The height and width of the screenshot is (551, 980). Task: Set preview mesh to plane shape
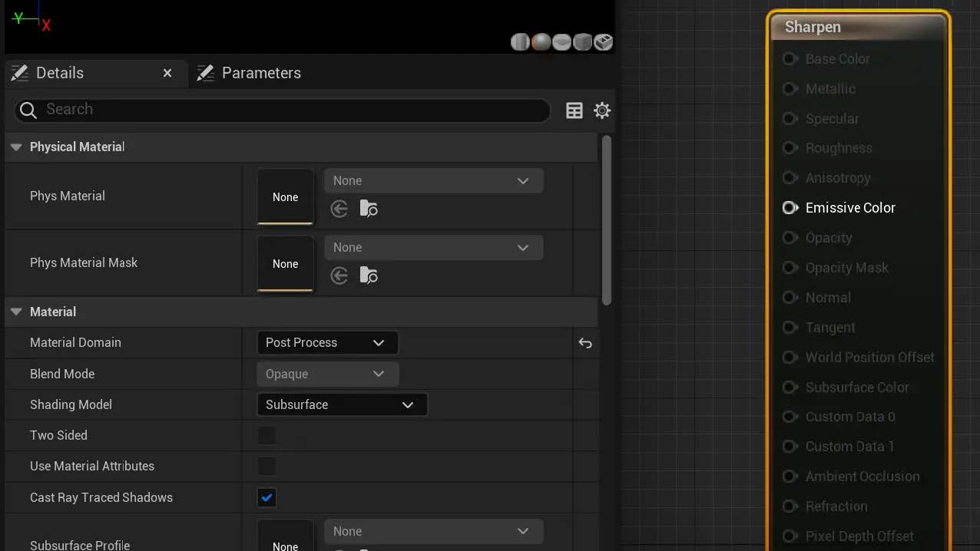pyautogui.click(x=561, y=41)
